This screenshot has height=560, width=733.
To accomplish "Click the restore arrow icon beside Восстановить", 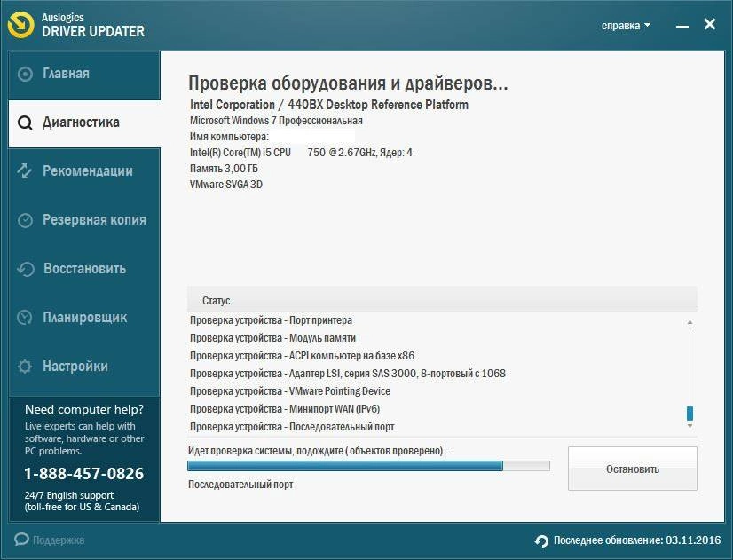I will (x=26, y=269).
